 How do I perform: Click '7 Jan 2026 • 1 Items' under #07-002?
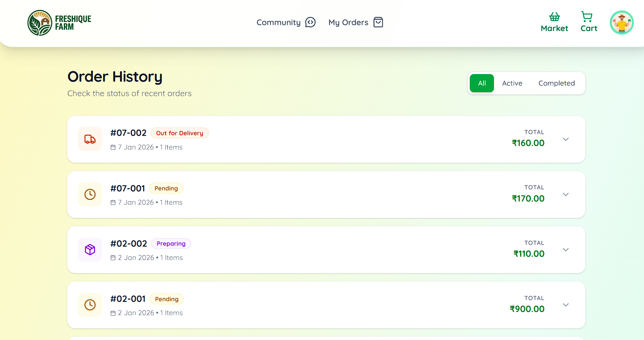(150, 147)
